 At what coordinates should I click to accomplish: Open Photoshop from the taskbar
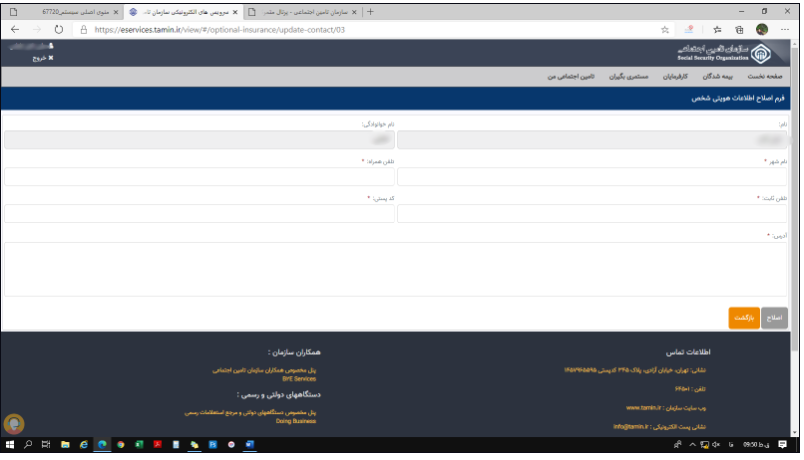point(213,445)
